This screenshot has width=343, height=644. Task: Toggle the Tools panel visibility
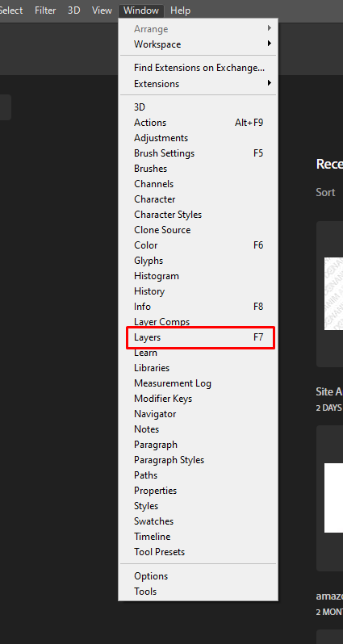pos(199,592)
